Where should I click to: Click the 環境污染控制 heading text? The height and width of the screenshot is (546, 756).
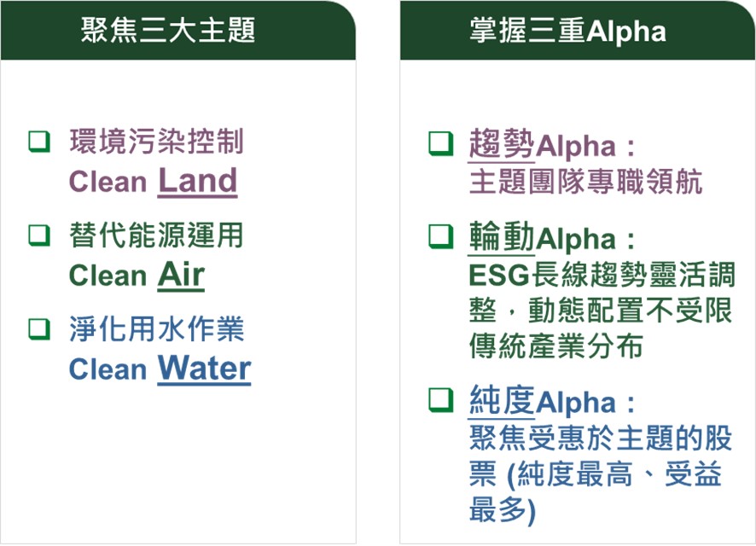[x=157, y=142]
